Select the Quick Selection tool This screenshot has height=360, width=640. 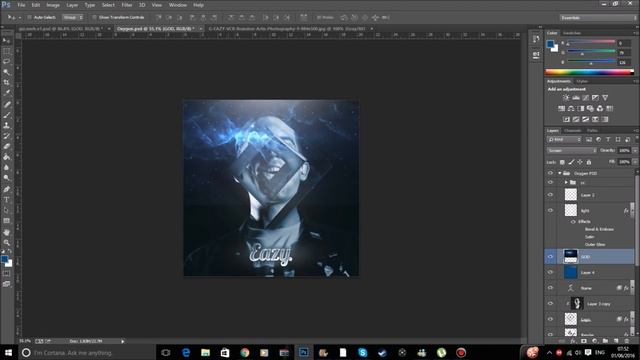tap(6, 72)
